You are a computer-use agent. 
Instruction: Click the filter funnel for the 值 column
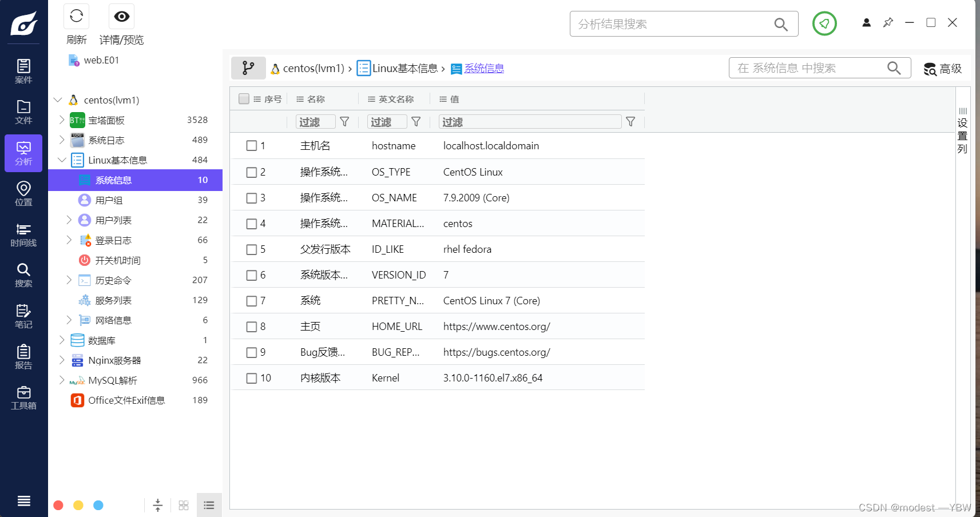[x=630, y=122]
